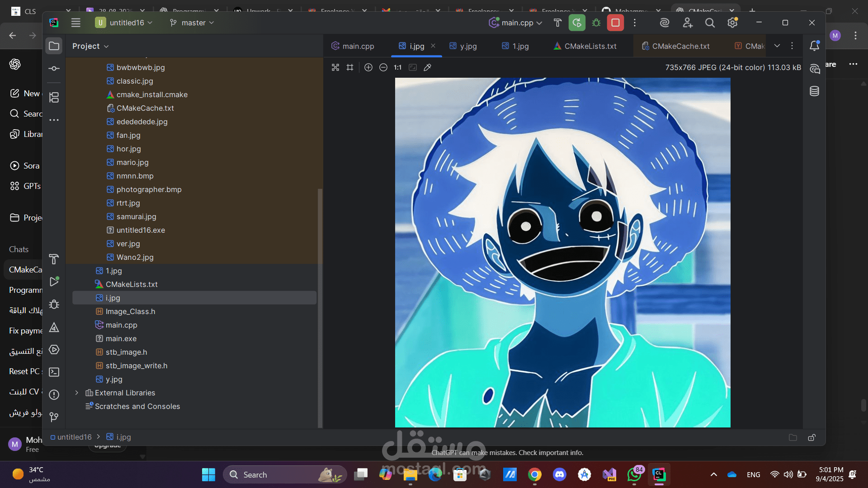Open the CMake triangle tool window icon
The height and width of the screenshot is (488, 868).
[x=54, y=327]
